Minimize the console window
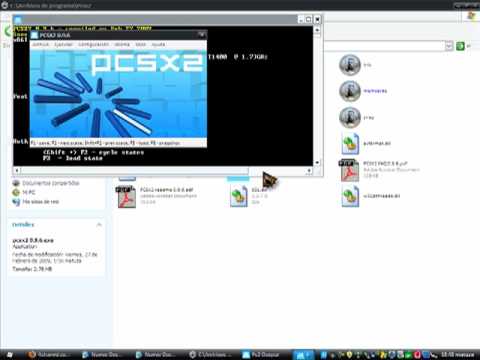This screenshot has width=480, height=360. pyautogui.click(x=301, y=20)
